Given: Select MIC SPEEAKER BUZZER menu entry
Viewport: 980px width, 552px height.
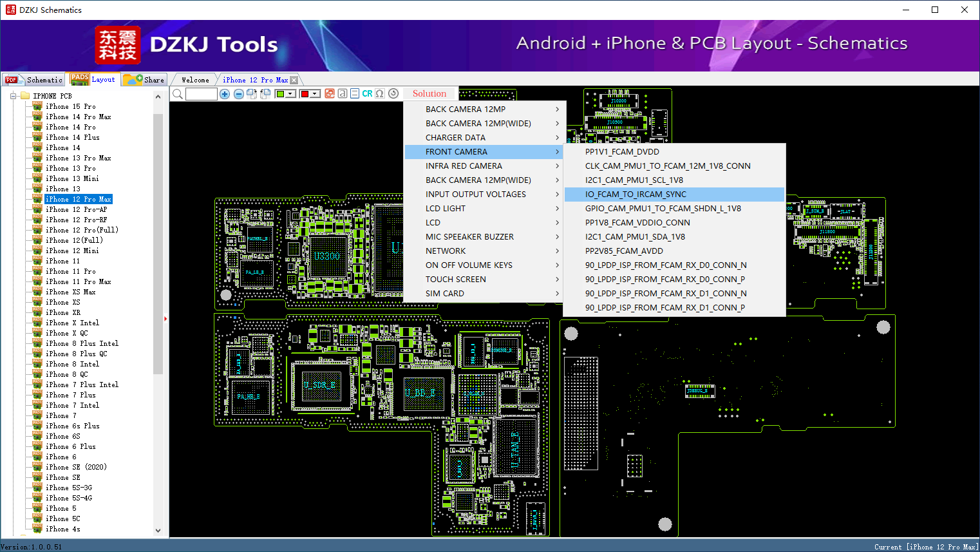Looking at the screenshot, I should [484, 237].
